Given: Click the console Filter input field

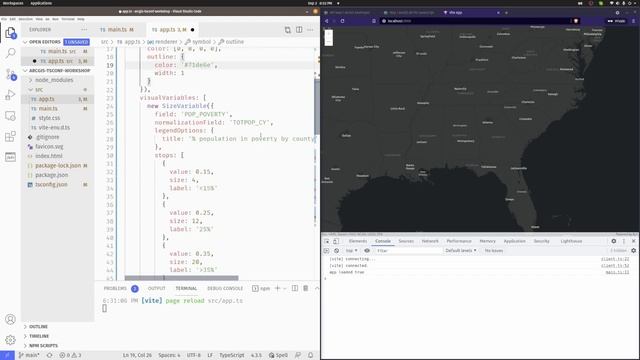Looking at the screenshot, I should [x=408, y=251].
